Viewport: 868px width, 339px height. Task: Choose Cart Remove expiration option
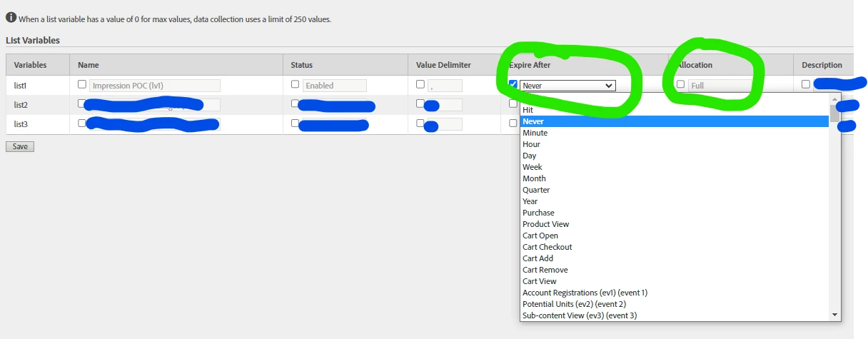[x=675, y=270]
